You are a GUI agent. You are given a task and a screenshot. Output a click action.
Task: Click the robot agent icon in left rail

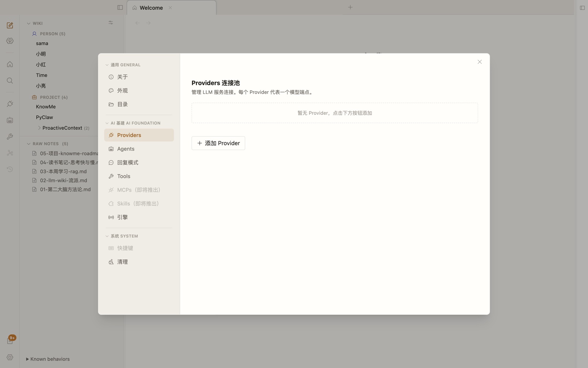[10, 120]
